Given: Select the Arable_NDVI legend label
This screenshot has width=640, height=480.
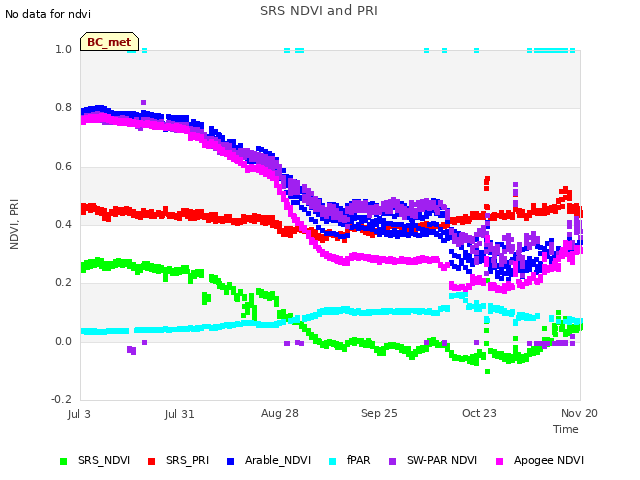Looking at the screenshot, I should [278, 460].
